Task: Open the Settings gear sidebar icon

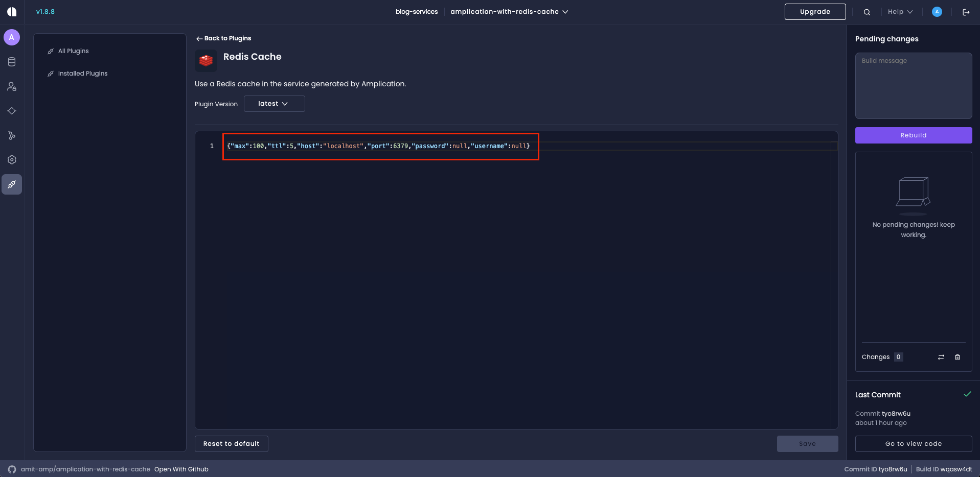Action: [12, 160]
